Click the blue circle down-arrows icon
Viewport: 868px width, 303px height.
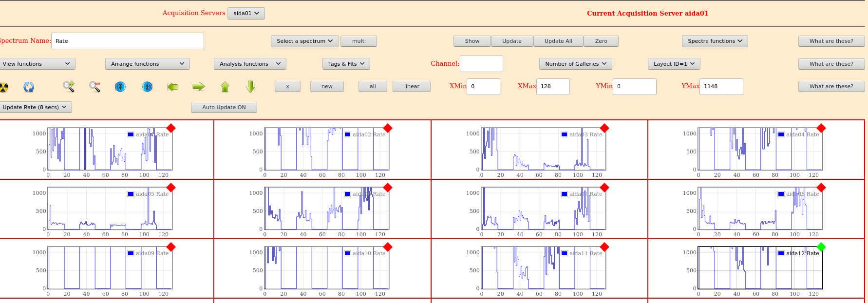click(120, 87)
